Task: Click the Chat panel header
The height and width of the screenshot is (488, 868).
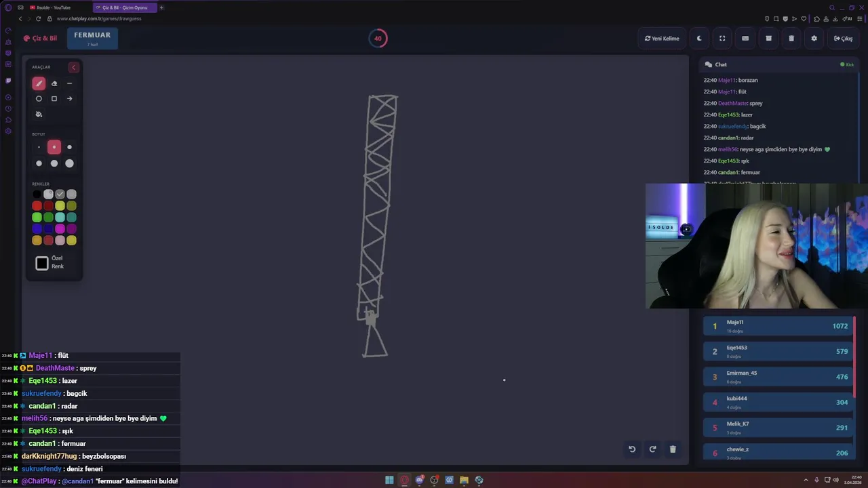Action: pos(778,64)
